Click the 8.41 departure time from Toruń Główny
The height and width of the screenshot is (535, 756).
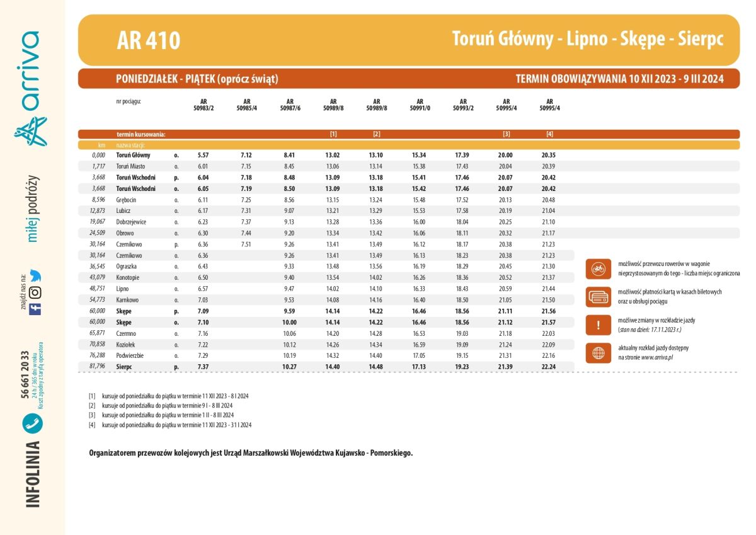[290, 155]
